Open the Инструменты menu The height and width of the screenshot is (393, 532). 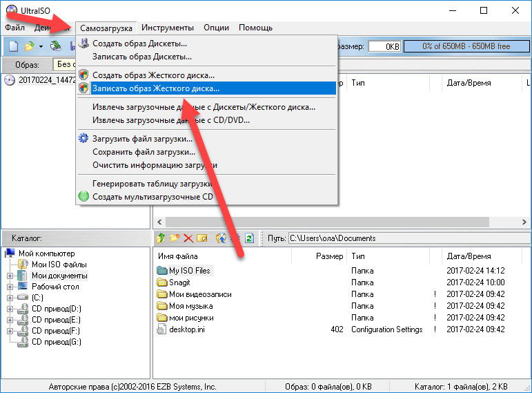coord(168,28)
